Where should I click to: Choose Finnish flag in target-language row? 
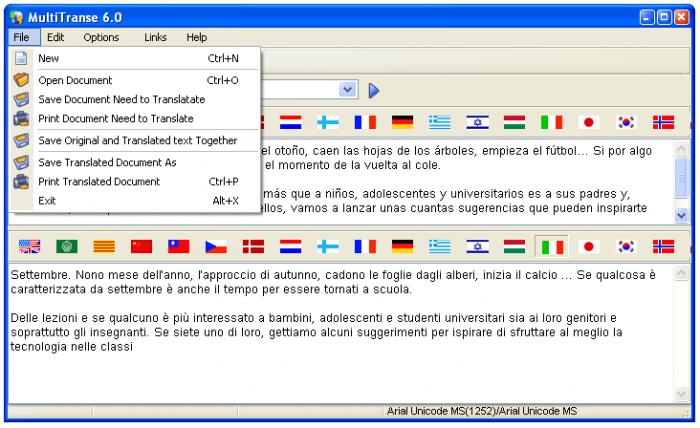pyautogui.click(x=328, y=246)
